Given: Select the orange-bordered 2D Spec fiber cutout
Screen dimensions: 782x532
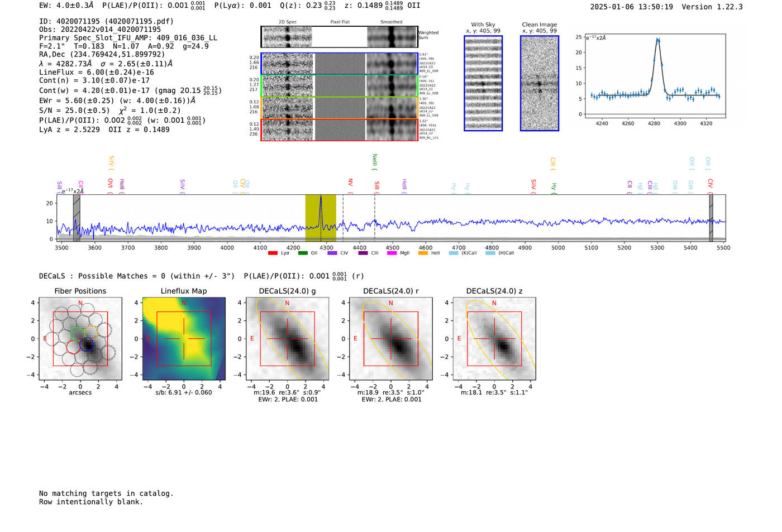Looking at the screenshot, I should 288,108.
